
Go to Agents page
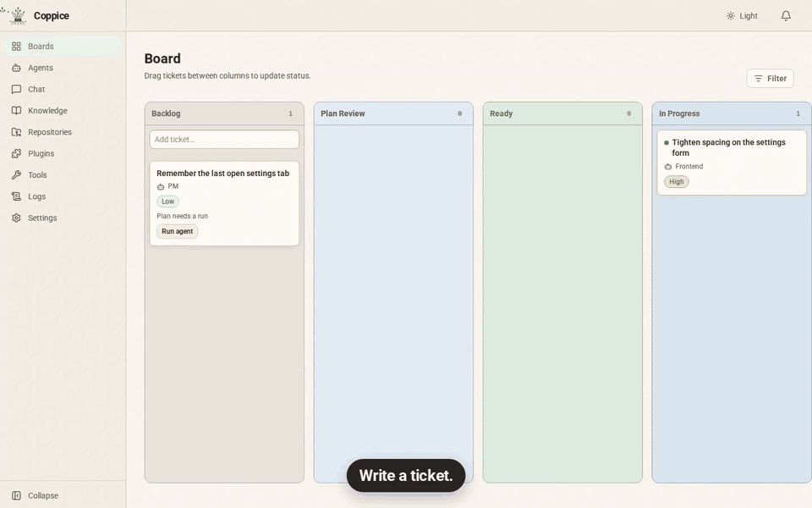pos(63,68)
